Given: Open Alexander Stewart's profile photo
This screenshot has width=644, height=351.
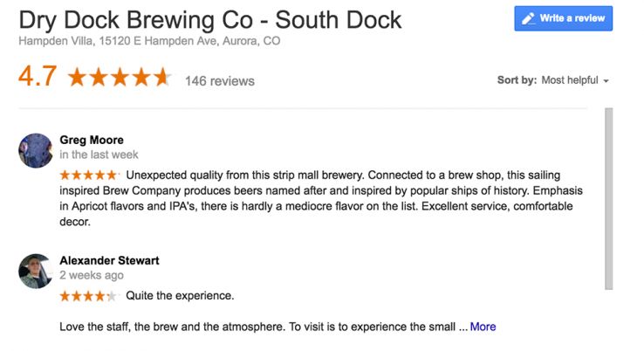Looking at the screenshot, I should point(36,271).
